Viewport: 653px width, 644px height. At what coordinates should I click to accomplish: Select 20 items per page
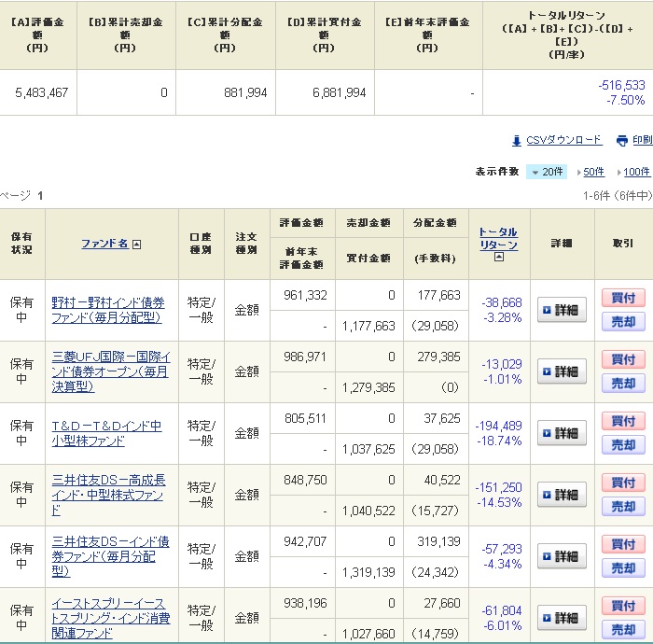coord(547,172)
